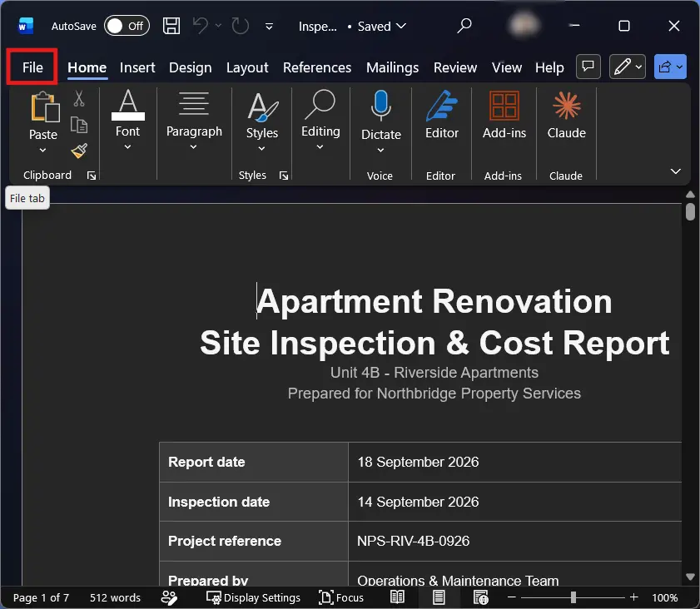Open Styles pane dialog launcher
The width and height of the screenshot is (700, 609).
pos(284,176)
